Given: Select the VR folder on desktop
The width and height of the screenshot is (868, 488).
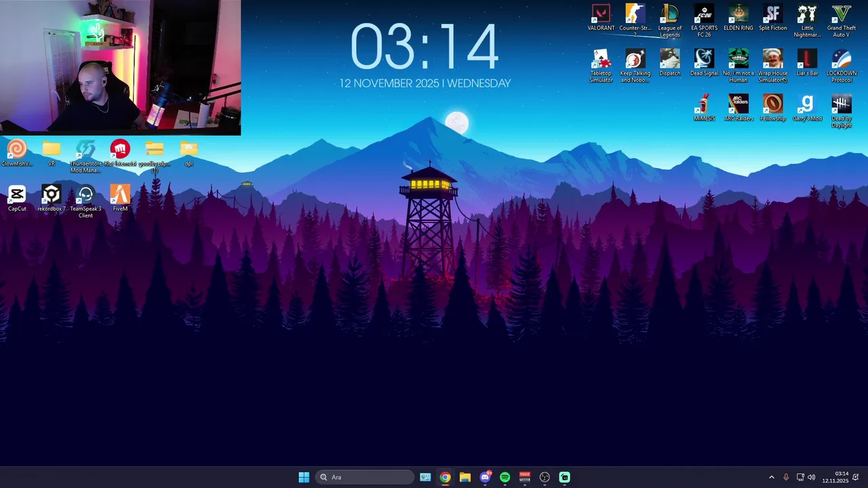Looking at the screenshot, I should point(52,154).
